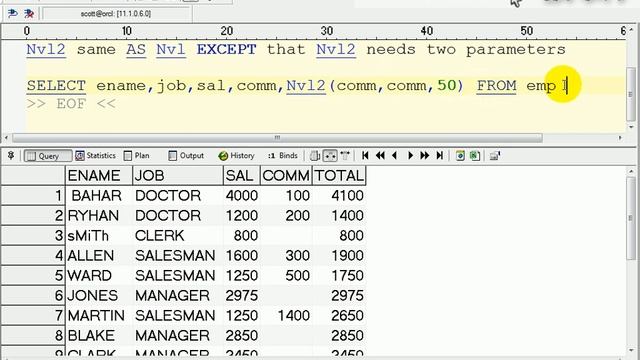Image resolution: width=640 pixels, height=360 pixels.
Task: Open the Statistics tab
Action: (x=96, y=156)
